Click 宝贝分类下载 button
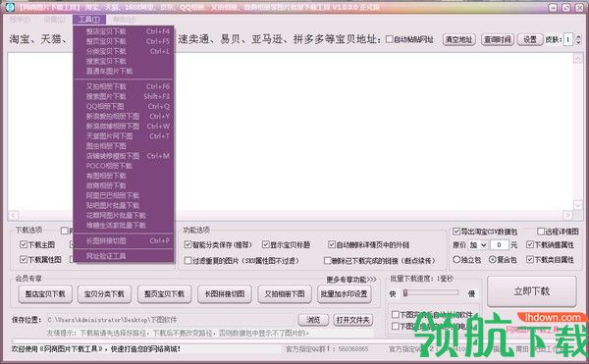The height and width of the screenshot is (364, 589). coord(104,293)
